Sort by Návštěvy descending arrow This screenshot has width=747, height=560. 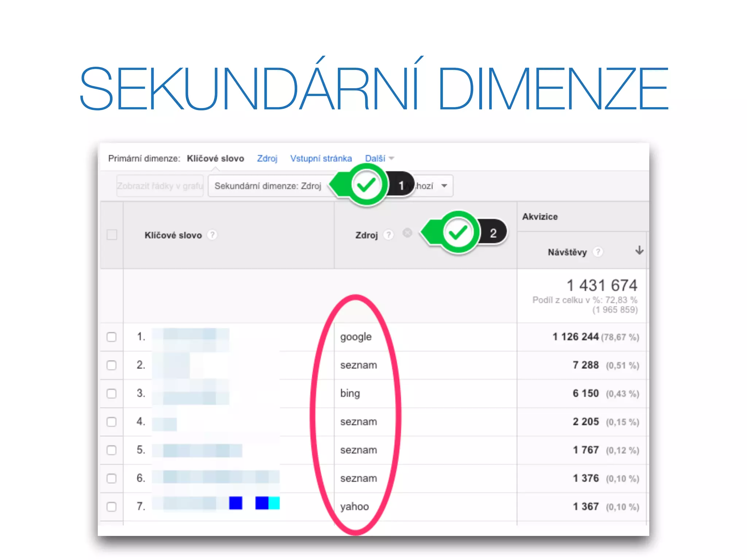point(639,250)
